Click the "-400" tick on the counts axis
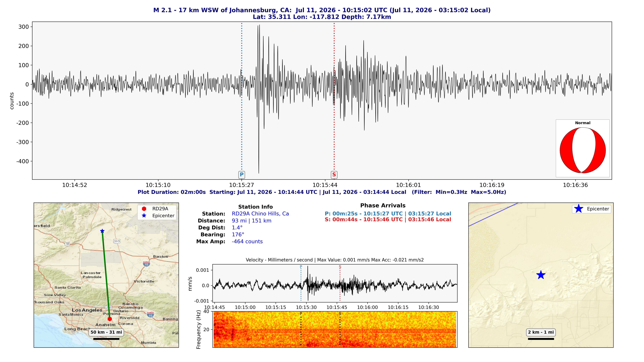Viewport: 644px width, 362px height. pyautogui.click(x=23, y=161)
